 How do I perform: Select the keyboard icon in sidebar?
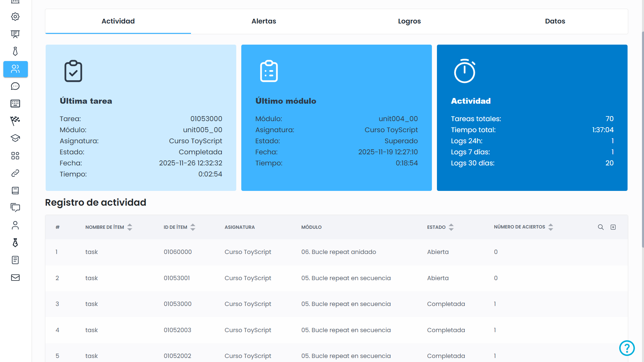point(15,104)
